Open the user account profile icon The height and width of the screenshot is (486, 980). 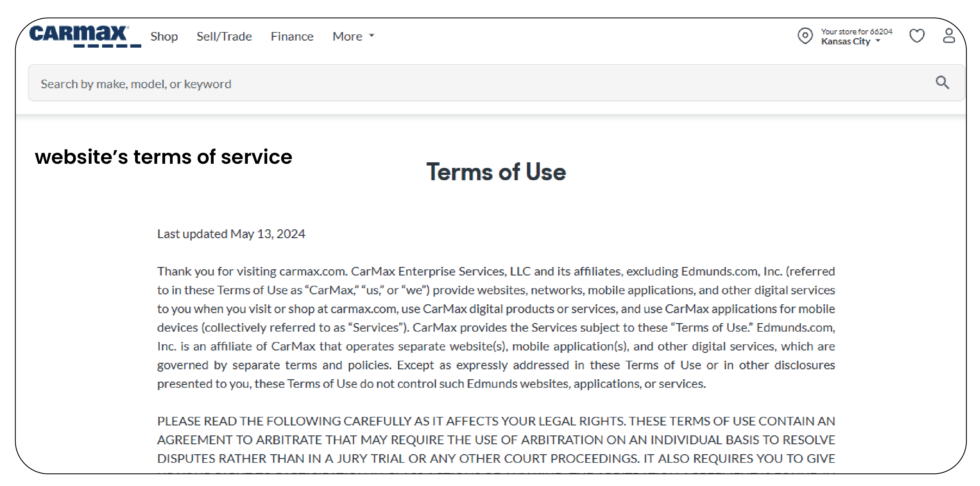(949, 36)
